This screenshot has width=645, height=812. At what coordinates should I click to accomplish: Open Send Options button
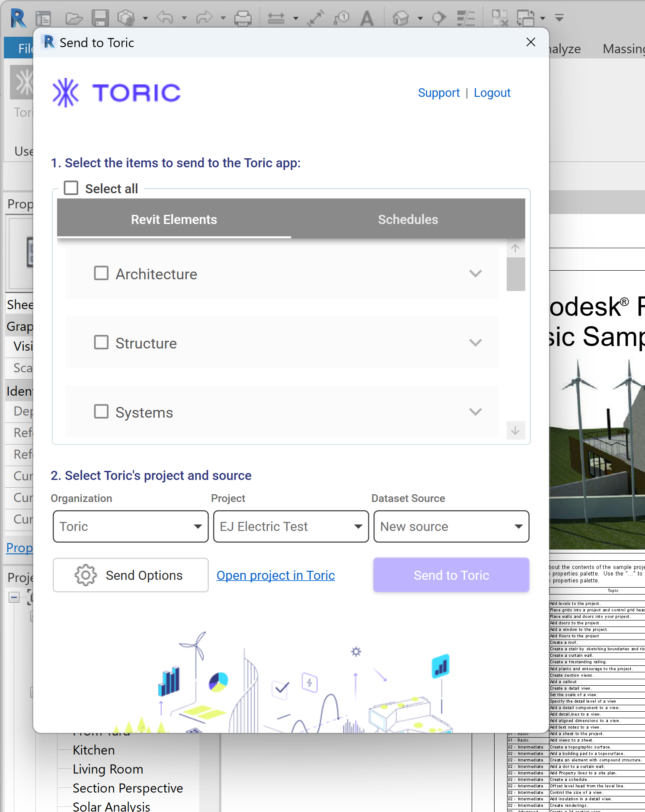(x=131, y=575)
